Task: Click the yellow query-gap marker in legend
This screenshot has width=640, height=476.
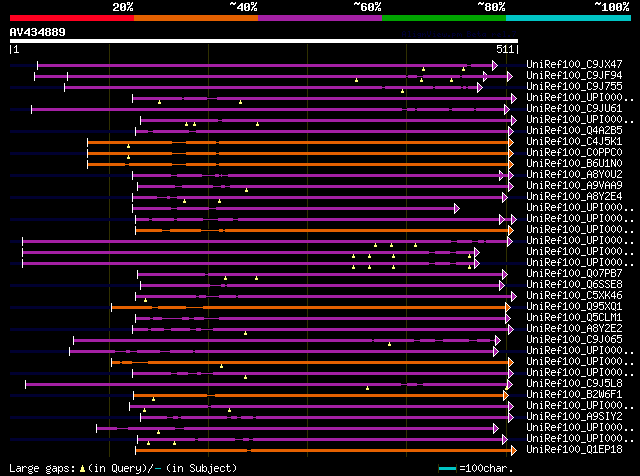Action: pos(82,469)
